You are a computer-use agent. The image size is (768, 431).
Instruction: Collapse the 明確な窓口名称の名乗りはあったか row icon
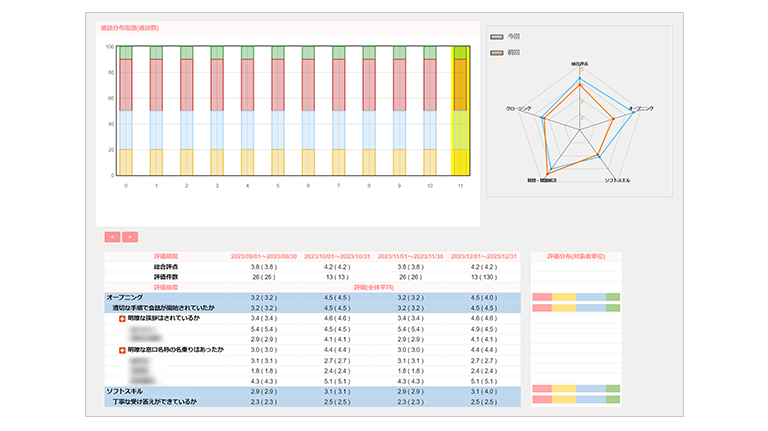pos(122,350)
